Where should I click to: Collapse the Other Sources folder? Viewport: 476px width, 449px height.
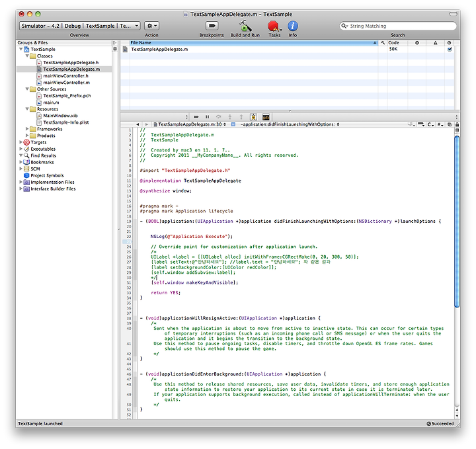[x=27, y=89]
